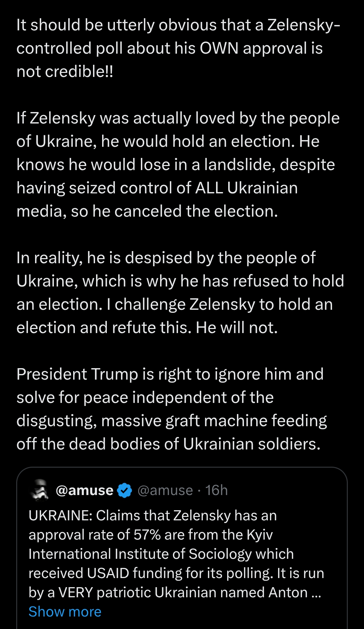Open the 16h timestamp on quoted post
The image size is (364, 629).
(x=216, y=490)
